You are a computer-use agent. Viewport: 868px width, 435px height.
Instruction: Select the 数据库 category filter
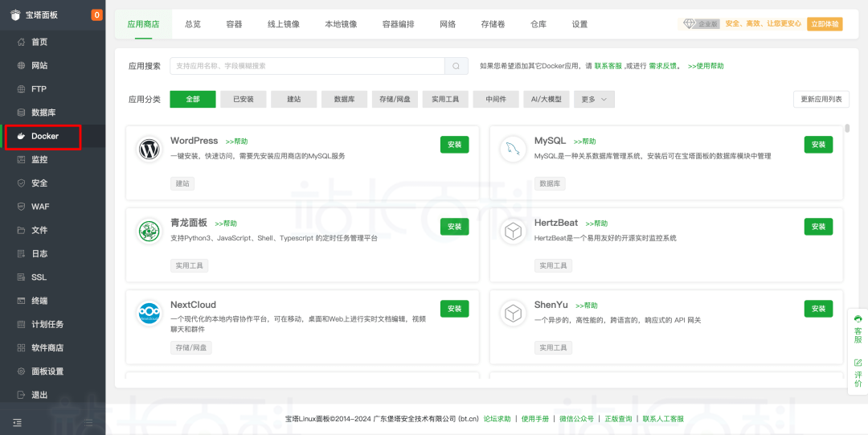point(344,99)
